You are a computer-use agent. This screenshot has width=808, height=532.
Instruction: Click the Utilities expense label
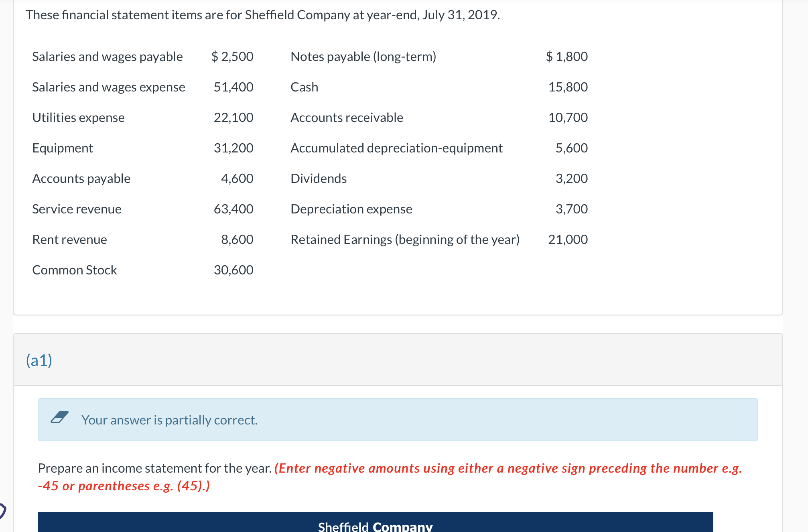[78, 118]
